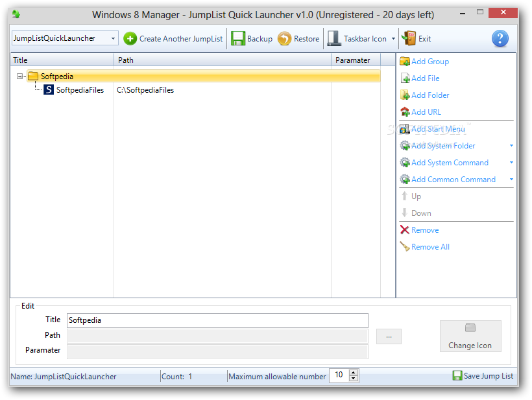532x400 pixels.
Task: Click the Remove link text
Action: click(x=425, y=230)
